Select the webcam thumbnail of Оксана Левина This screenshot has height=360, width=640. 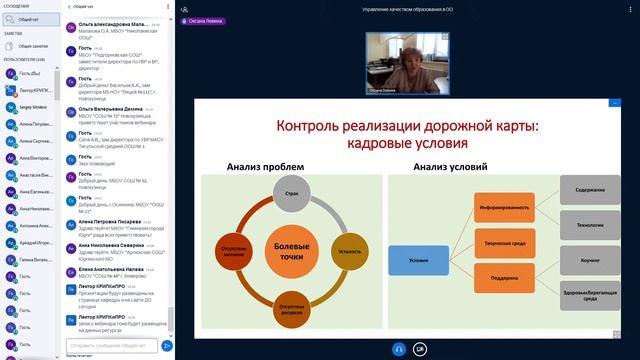[x=407, y=64]
